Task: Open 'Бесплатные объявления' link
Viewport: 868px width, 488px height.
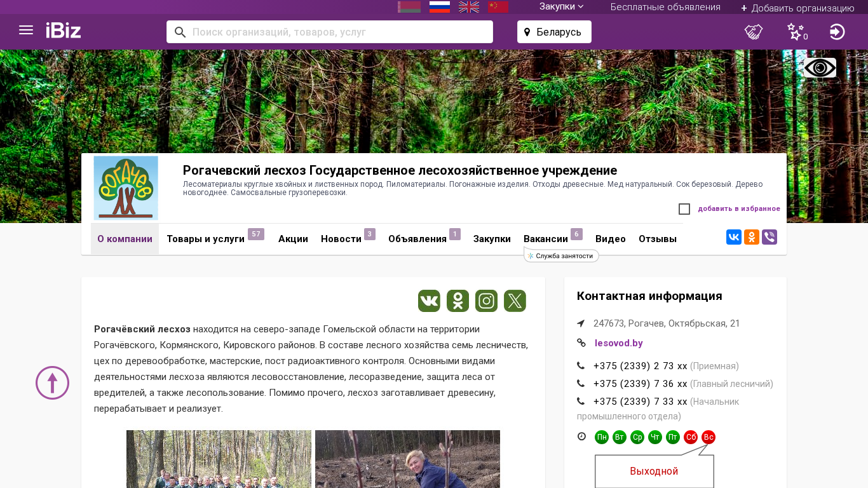Action: (x=665, y=7)
